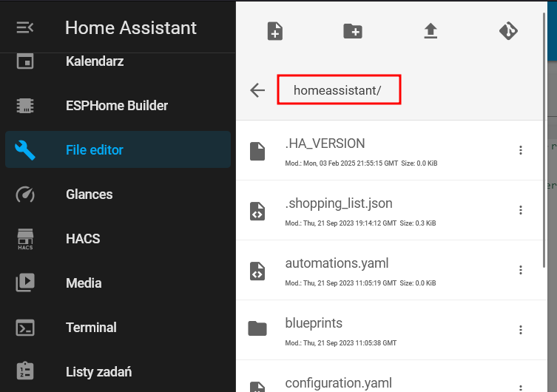Click the Listy zadań clipboard icon
Screen dimensions: 557x392
[x=25, y=371]
